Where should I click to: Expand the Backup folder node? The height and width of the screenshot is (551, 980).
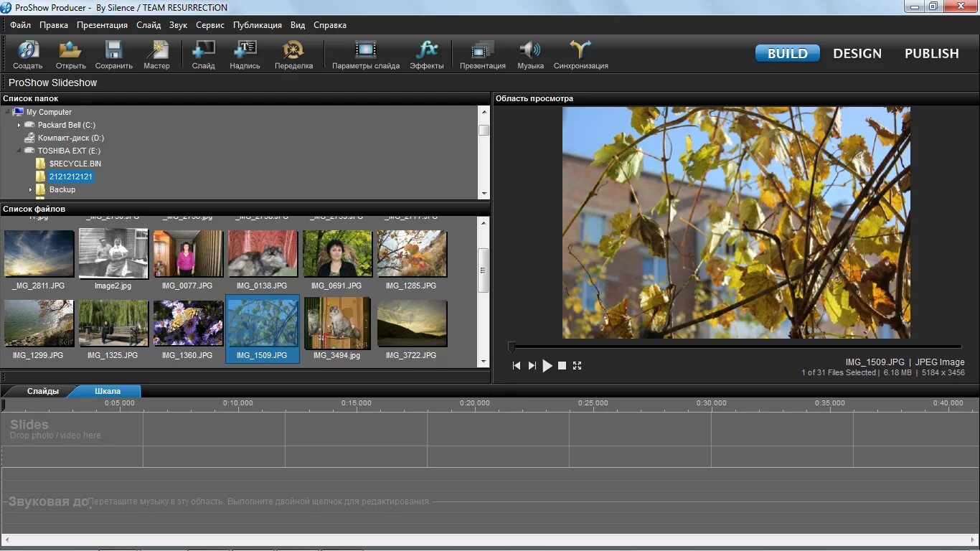31,189
